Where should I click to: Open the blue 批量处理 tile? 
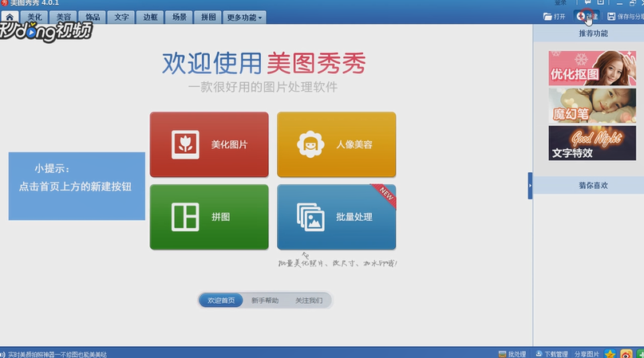tap(337, 217)
